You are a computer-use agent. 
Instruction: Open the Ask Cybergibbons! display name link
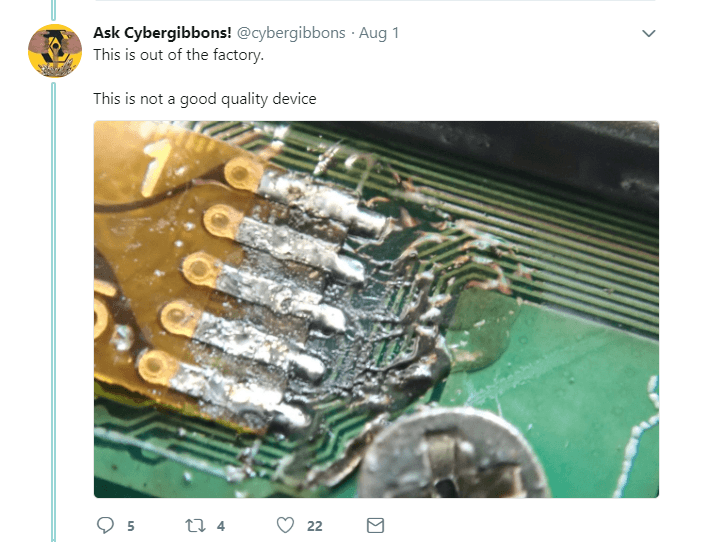(162, 33)
